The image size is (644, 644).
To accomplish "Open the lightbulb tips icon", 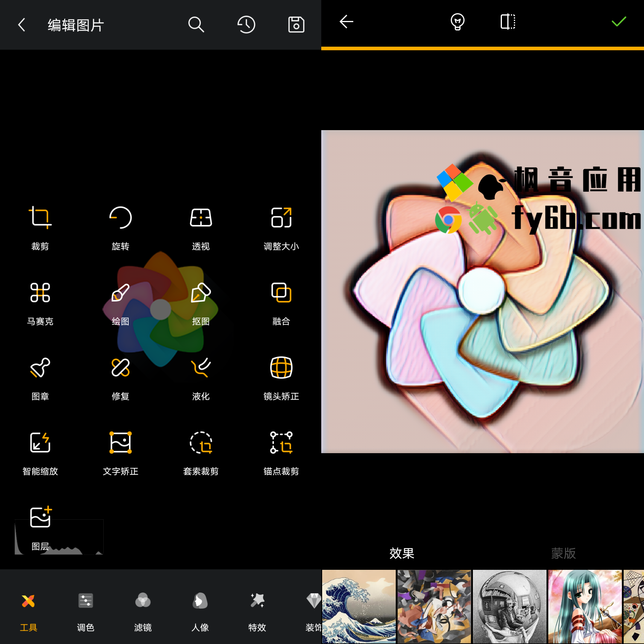I will point(457,22).
